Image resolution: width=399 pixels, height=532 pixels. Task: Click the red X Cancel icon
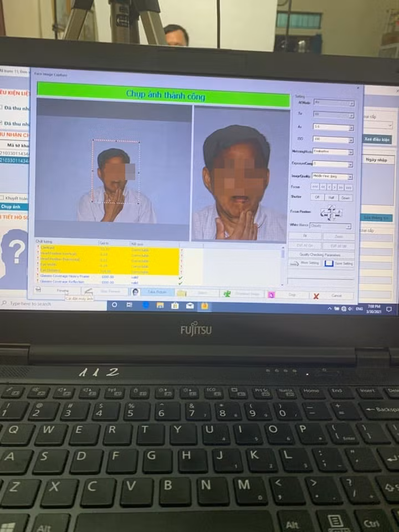(316, 296)
